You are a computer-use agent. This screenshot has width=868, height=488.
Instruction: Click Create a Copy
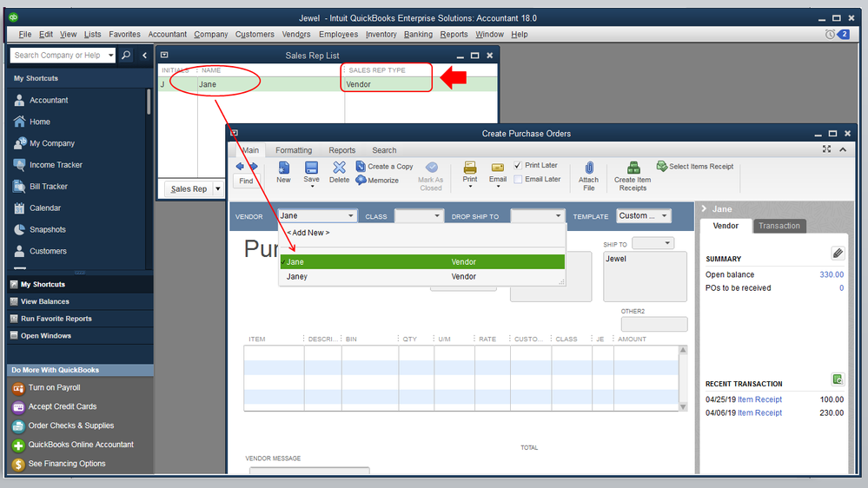(x=385, y=167)
